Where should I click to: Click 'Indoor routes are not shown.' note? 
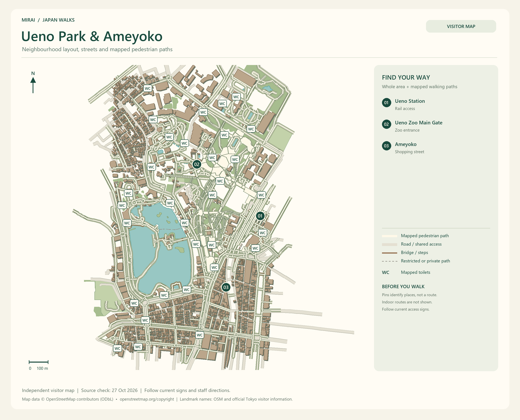[x=407, y=302]
